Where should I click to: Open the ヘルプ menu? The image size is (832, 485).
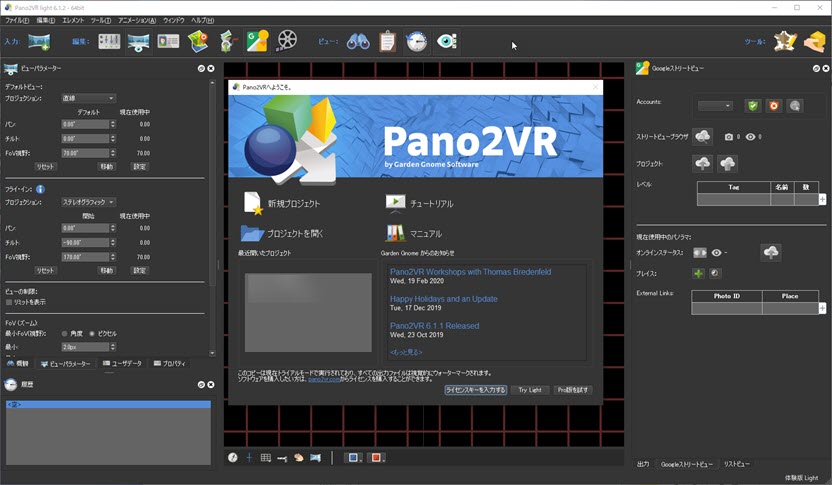[x=202, y=20]
